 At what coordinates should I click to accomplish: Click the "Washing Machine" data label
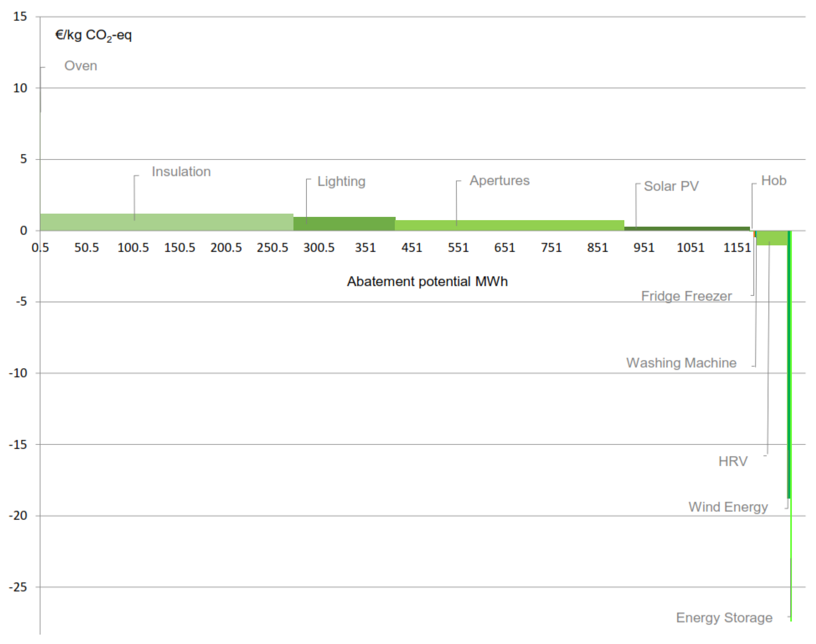point(681,363)
